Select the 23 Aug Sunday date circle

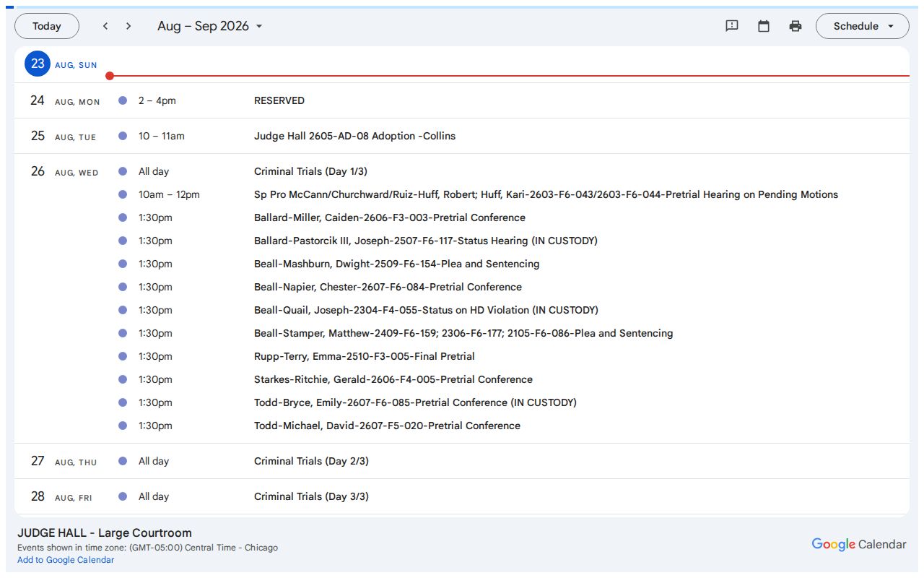click(38, 64)
